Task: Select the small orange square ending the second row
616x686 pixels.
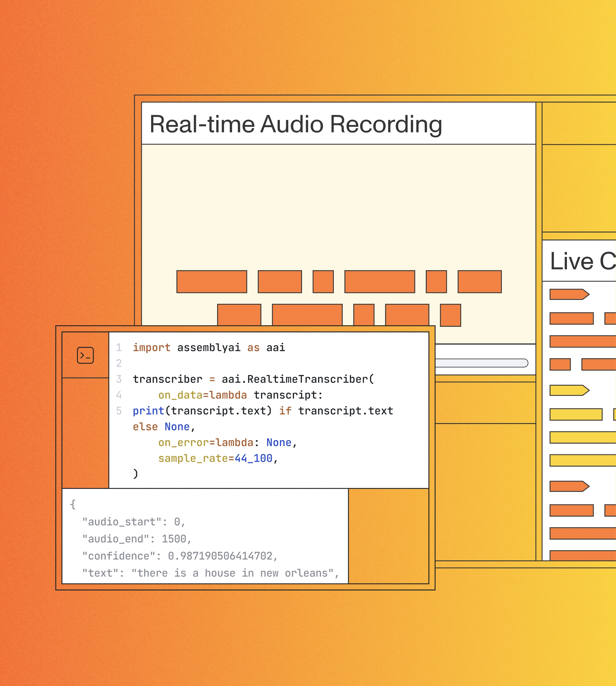Action: tap(450, 315)
